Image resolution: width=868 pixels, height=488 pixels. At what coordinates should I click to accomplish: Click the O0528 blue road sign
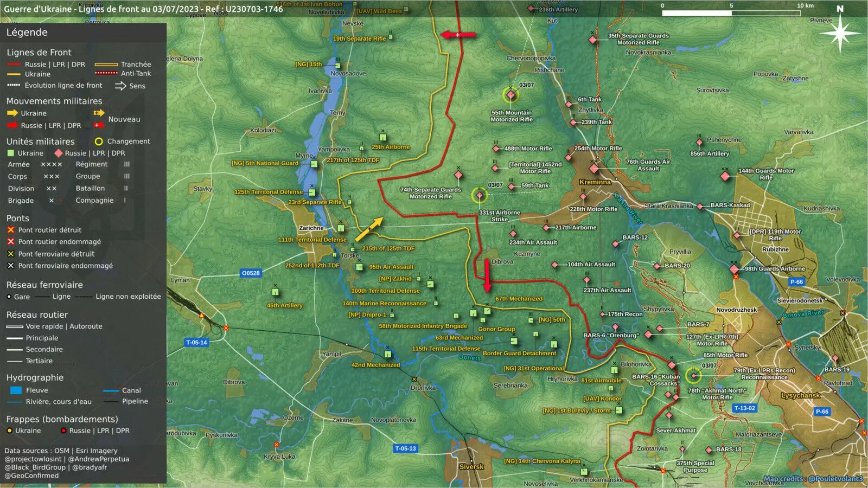251,273
